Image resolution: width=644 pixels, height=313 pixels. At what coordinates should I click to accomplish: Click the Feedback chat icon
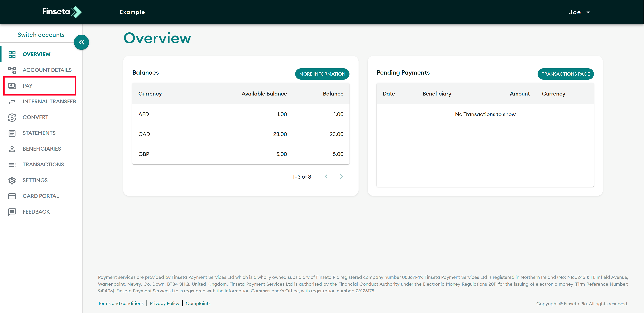point(12,212)
